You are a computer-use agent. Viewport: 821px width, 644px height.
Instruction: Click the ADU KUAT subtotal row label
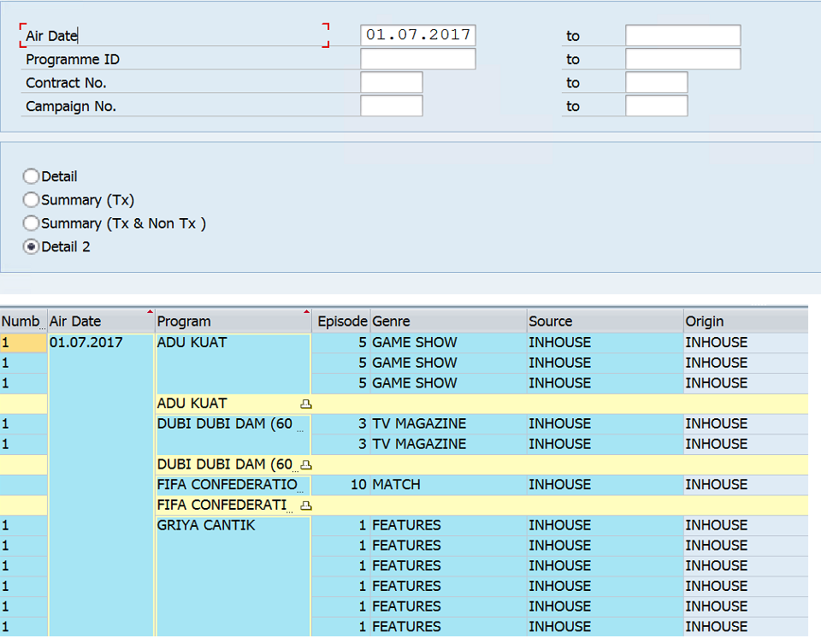[192, 404]
